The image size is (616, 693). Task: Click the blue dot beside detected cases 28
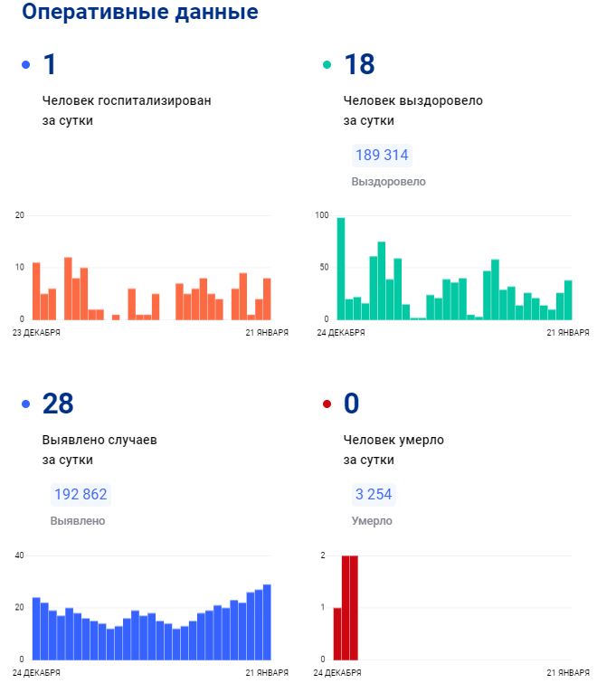point(25,404)
